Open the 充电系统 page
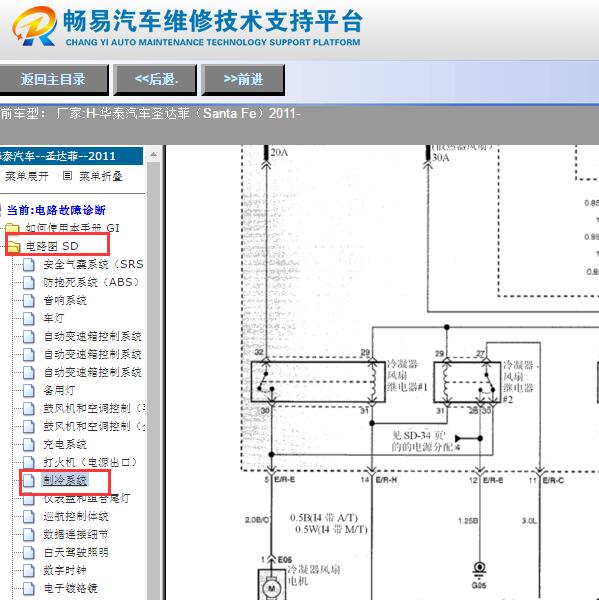 65,444
